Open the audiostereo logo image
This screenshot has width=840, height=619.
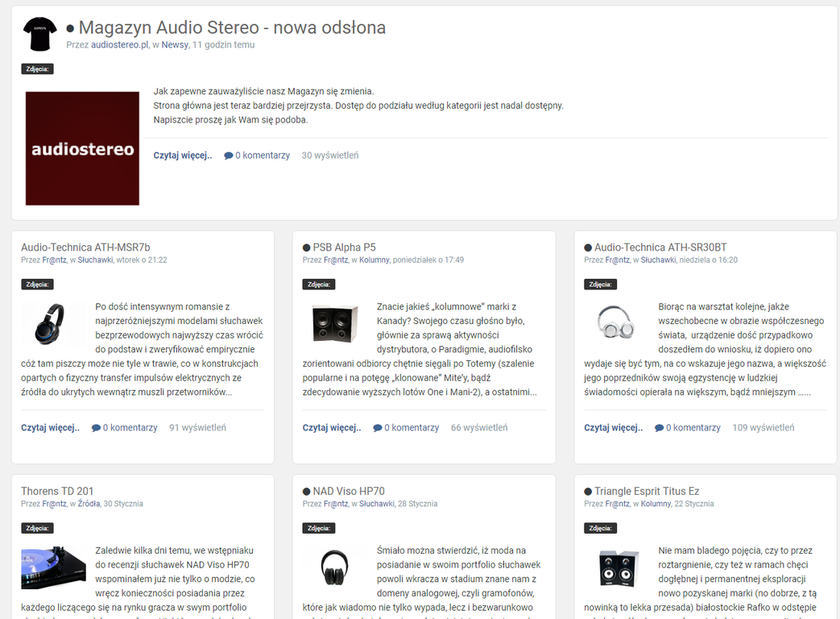[x=82, y=148]
